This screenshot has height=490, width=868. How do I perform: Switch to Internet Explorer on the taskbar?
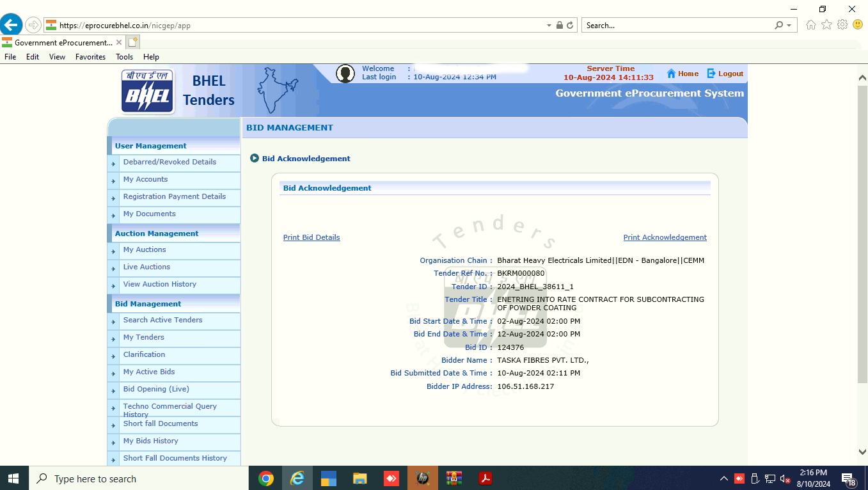297,478
